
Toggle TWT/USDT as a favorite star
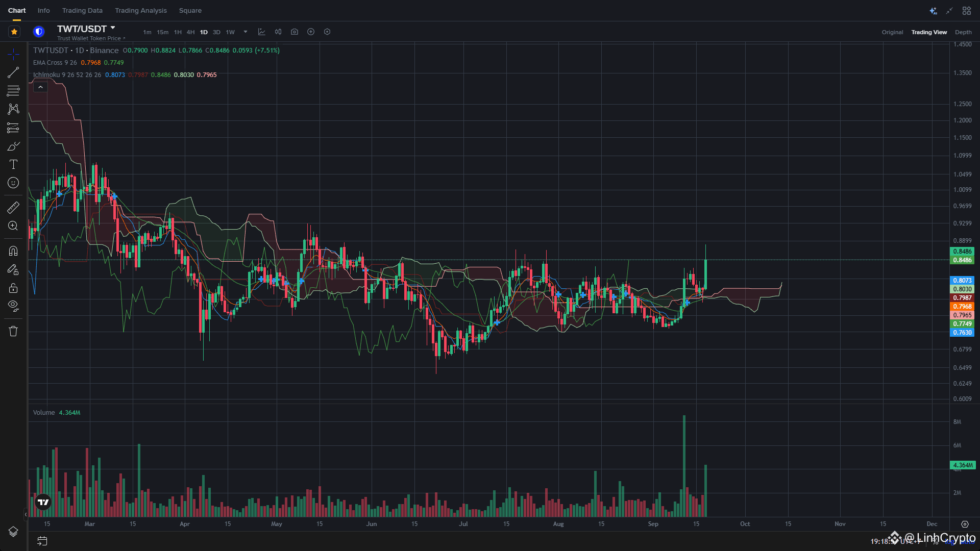14,32
